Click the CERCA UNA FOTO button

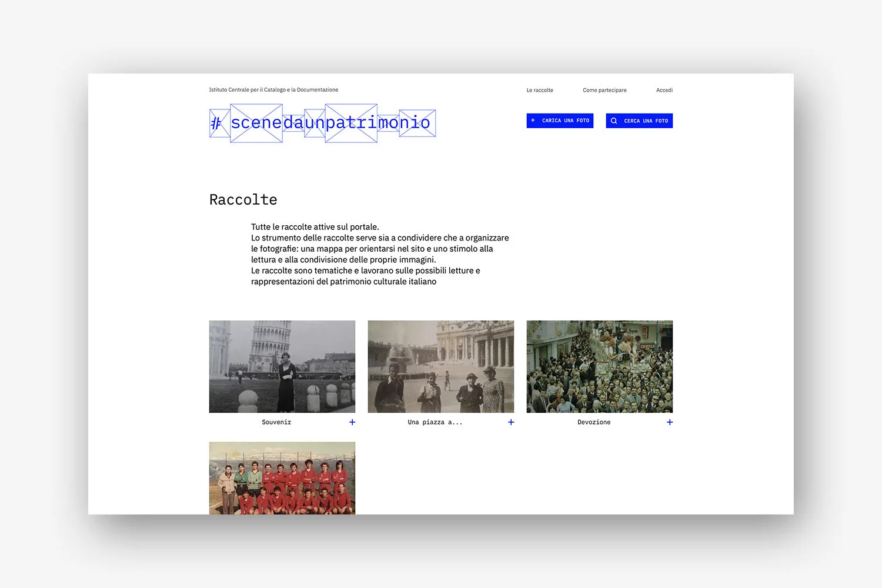pos(639,121)
